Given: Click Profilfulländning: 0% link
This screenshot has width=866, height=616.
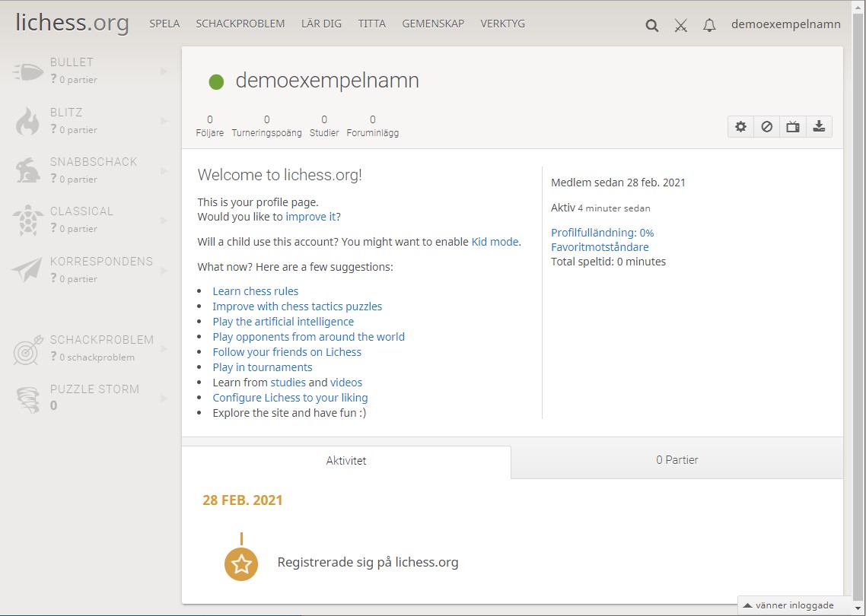Looking at the screenshot, I should tap(602, 233).
